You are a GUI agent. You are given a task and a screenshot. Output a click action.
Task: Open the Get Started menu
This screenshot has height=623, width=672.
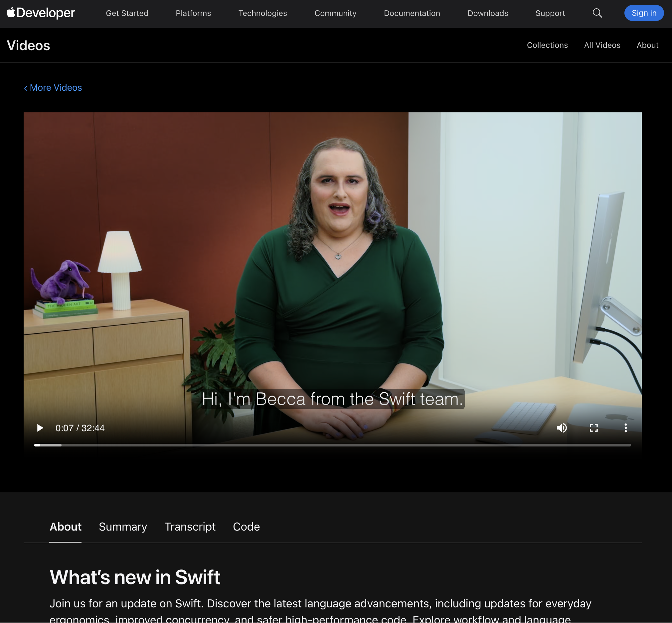[127, 13]
